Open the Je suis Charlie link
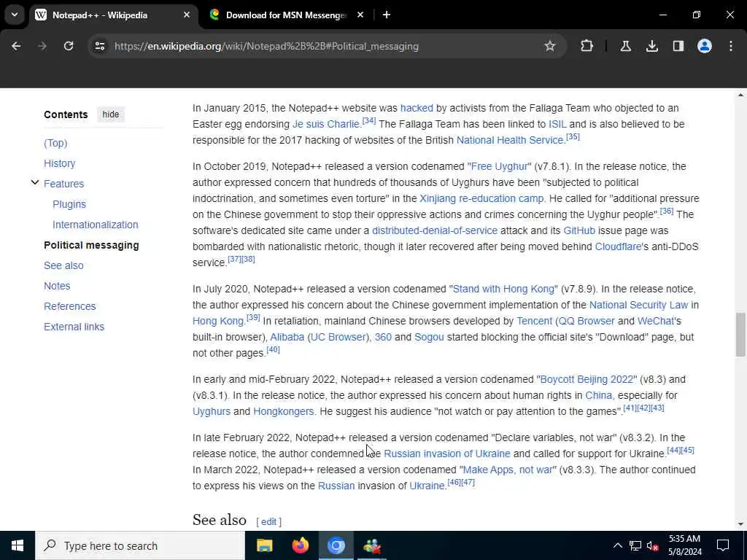Screen dimensions: 747x560 (326, 124)
